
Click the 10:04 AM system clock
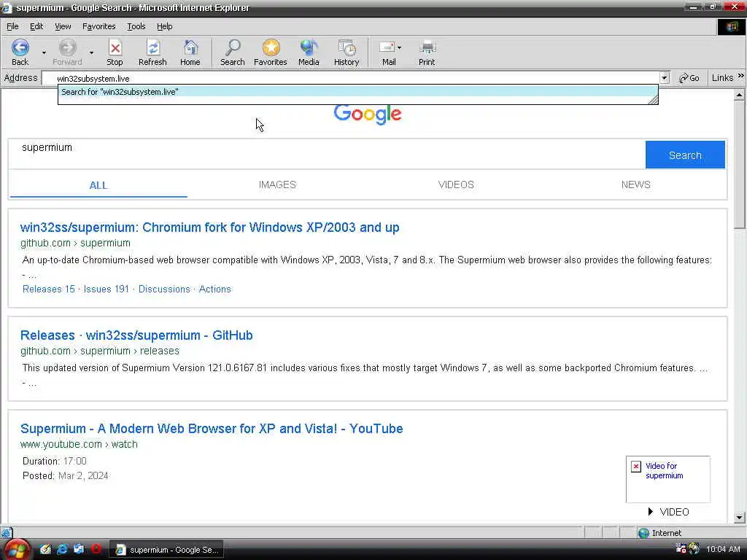pyautogui.click(x=723, y=550)
